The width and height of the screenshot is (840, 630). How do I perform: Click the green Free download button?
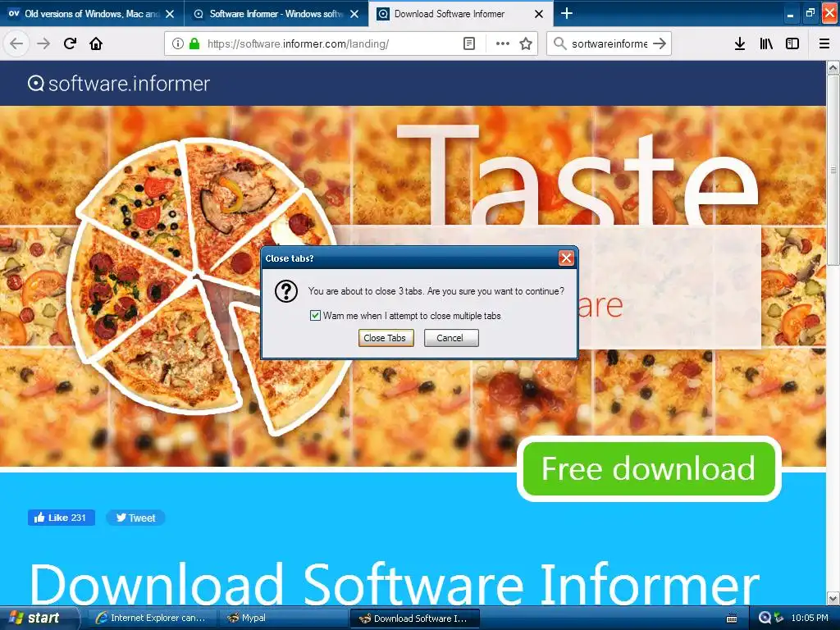tap(649, 468)
